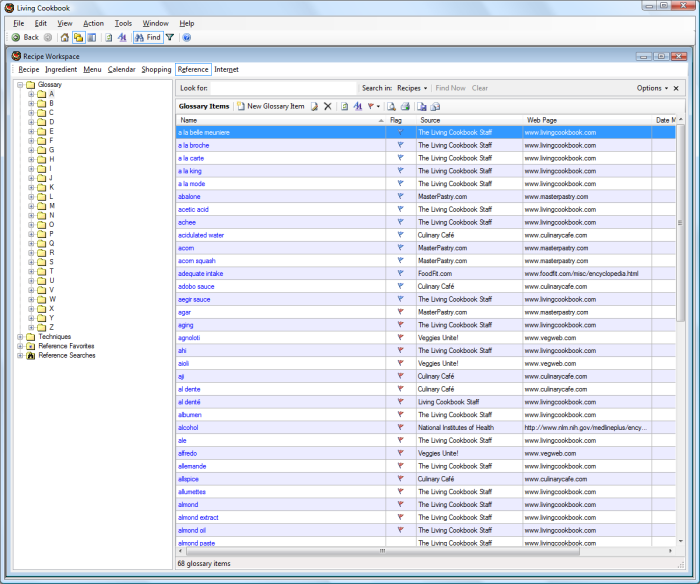
Task: Select the Reference Searches folder icon
Action: pos(30,355)
